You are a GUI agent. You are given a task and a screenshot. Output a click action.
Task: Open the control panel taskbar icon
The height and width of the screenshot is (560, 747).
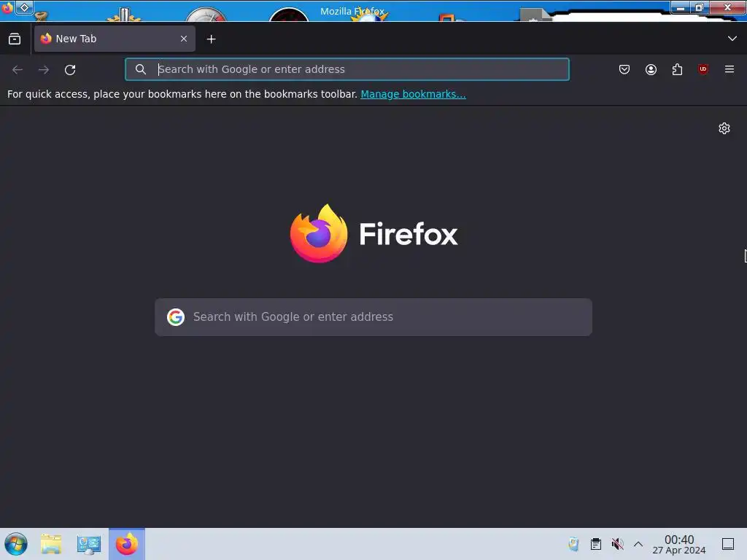pos(88,544)
